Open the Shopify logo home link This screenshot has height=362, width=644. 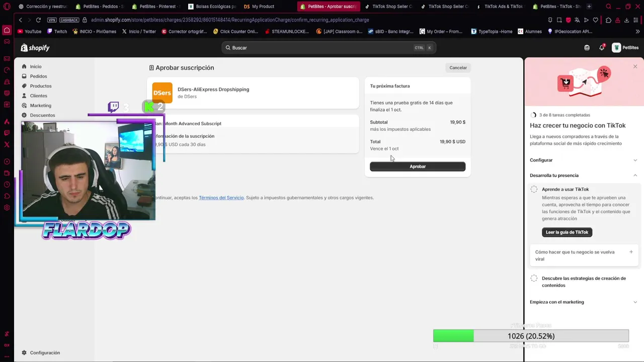click(x=35, y=48)
